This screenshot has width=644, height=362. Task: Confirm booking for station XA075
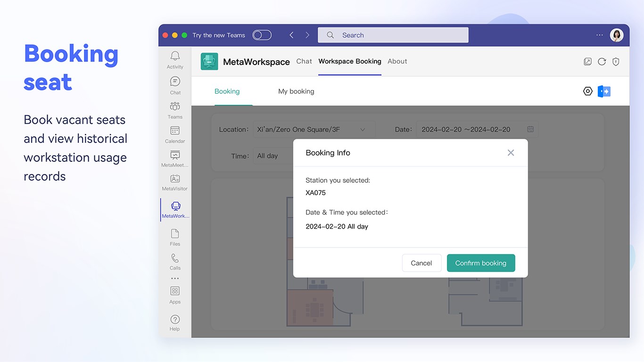(481, 263)
